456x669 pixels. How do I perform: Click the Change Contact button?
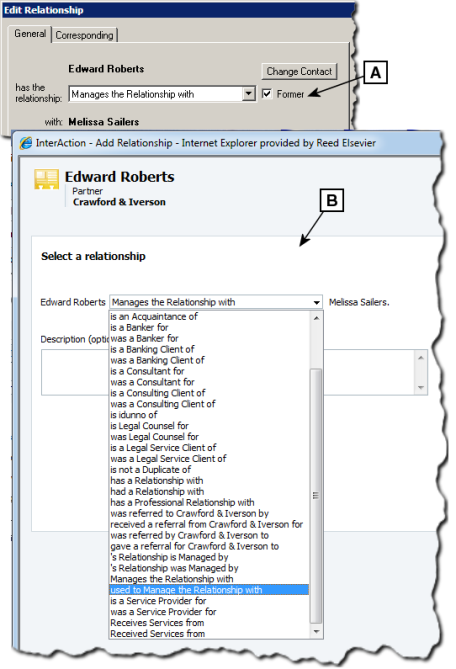coord(299,71)
